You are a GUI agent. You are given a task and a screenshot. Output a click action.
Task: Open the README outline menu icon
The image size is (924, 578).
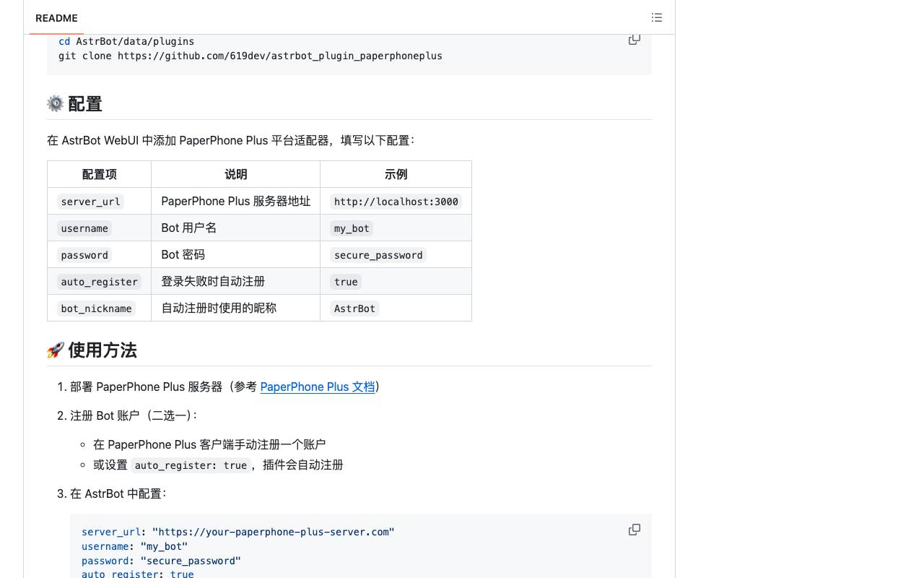point(656,17)
